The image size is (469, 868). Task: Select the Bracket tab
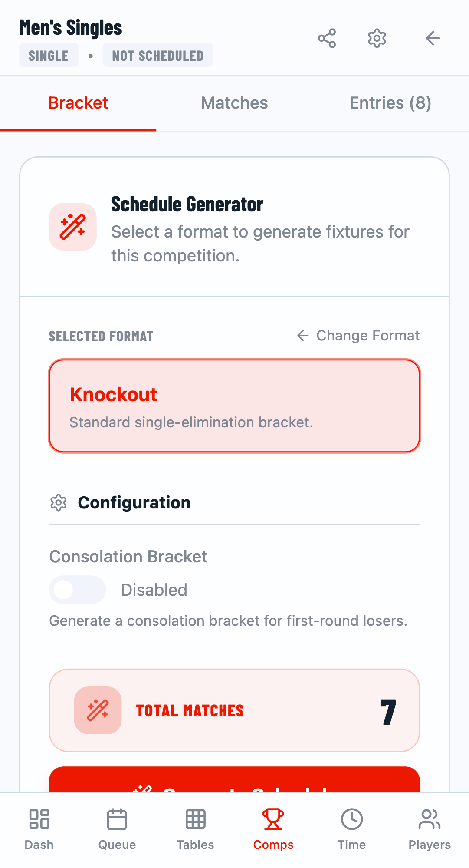tap(78, 103)
